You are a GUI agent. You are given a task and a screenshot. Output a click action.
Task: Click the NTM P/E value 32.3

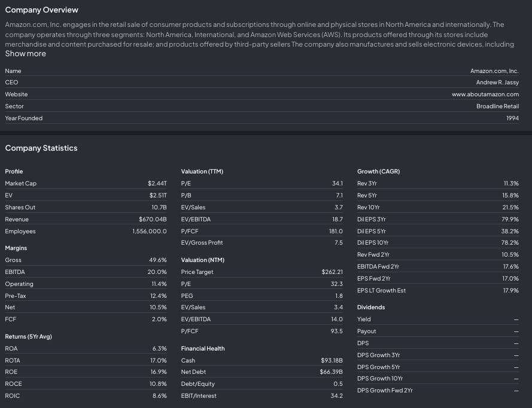337,284
